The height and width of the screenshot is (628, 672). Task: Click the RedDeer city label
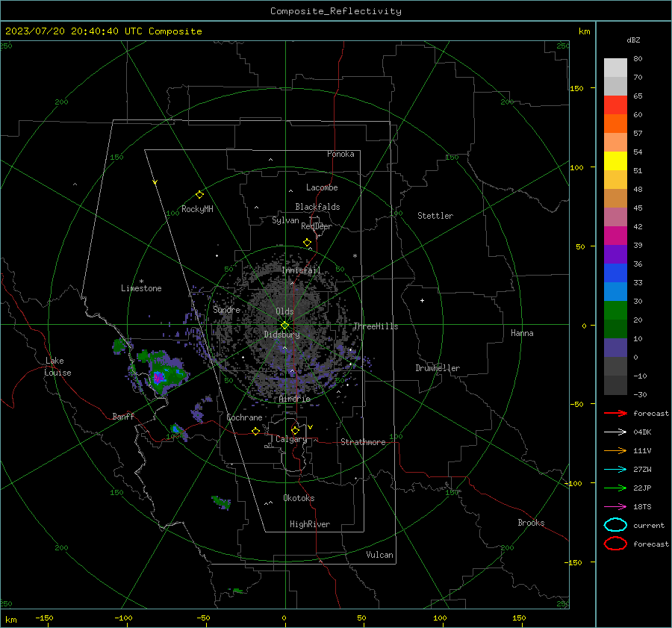pyautogui.click(x=317, y=226)
